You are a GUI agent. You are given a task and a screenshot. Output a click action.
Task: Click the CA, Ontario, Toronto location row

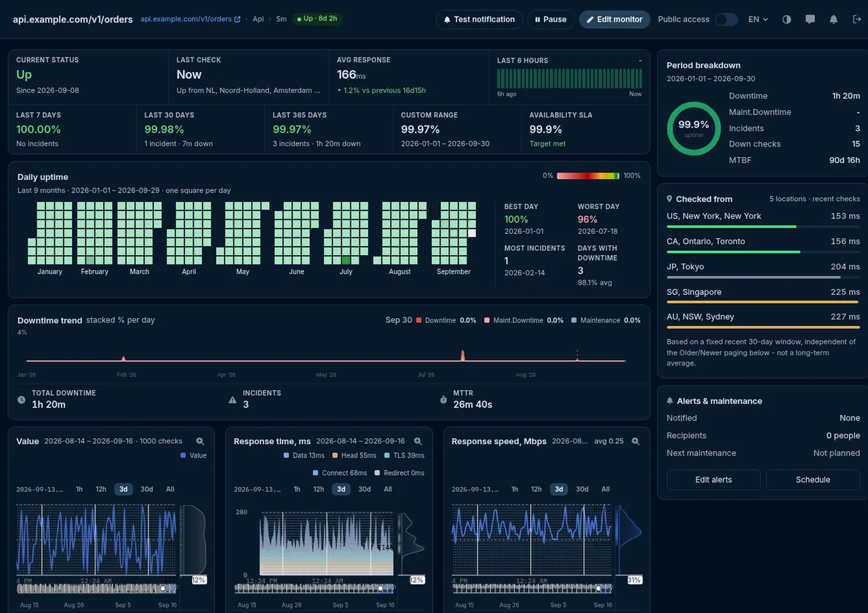click(x=763, y=244)
